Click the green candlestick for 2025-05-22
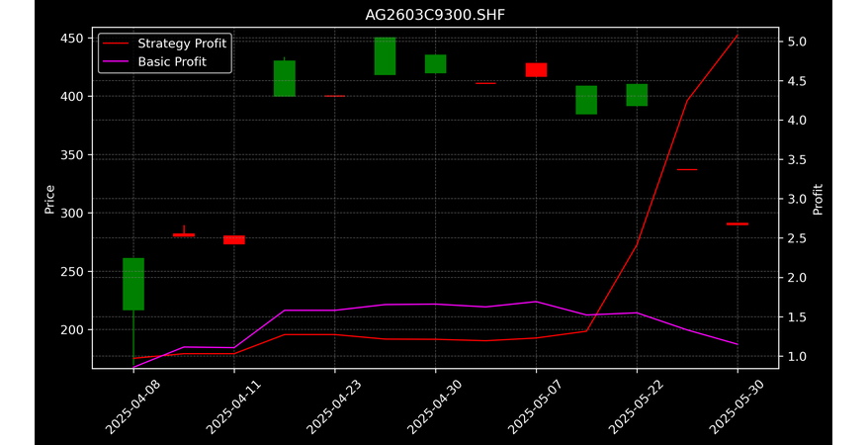This screenshot has width=868, height=445. [x=638, y=95]
